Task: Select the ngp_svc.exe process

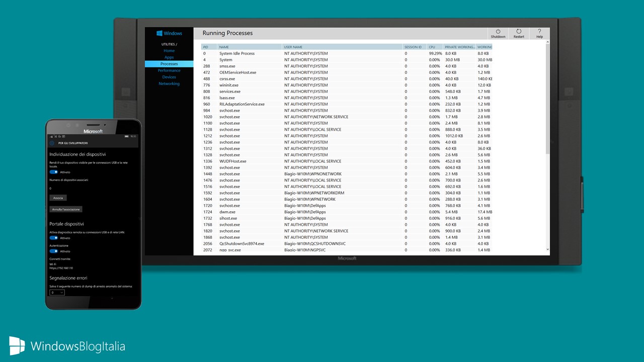Action: point(230,250)
